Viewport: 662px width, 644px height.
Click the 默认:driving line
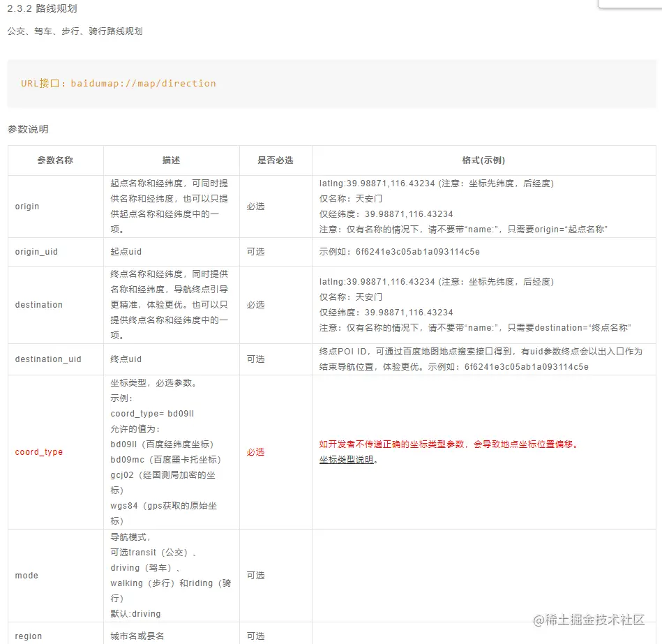pyautogui.click(x=135, y=613)
